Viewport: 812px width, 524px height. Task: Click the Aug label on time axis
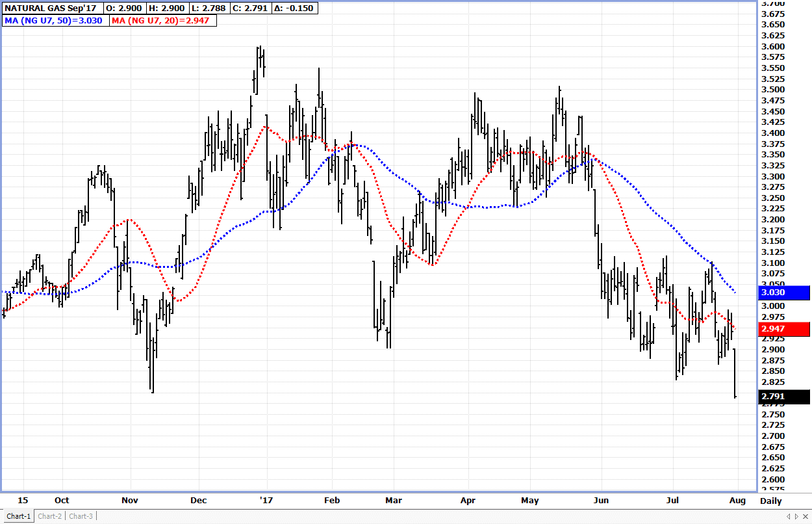pos(737,501)
